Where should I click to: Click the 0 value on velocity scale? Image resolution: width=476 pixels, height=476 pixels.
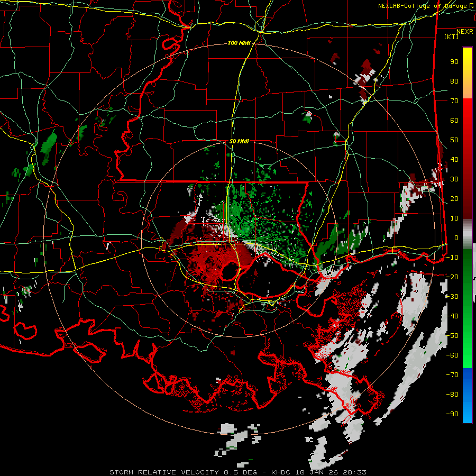[x=456, y=238]
